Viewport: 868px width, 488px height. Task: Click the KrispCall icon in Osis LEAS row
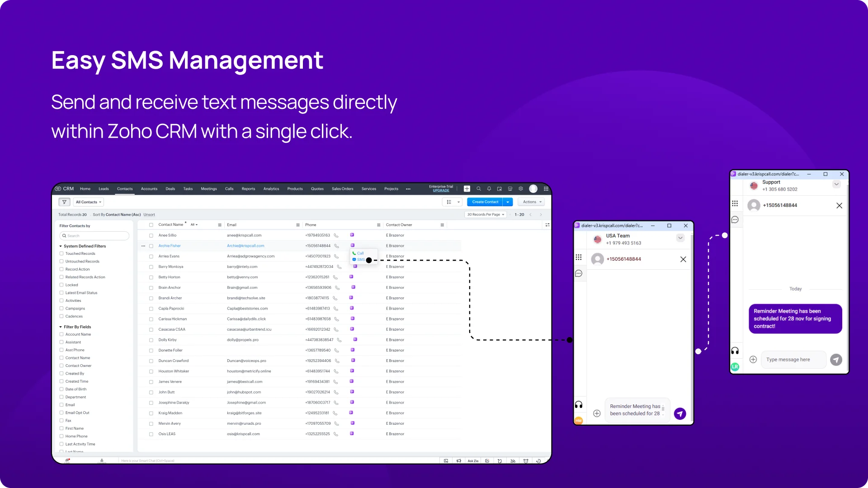pyautogui.click(x=352, y=434)
